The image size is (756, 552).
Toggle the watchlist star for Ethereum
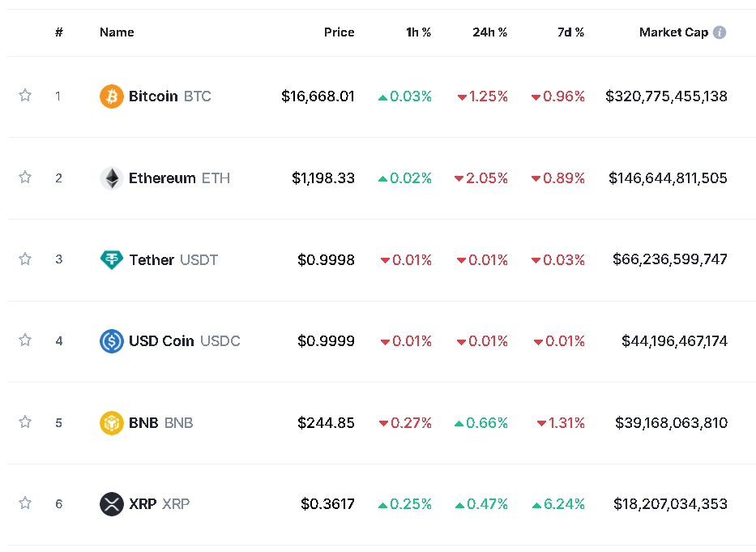pos(25,178)
